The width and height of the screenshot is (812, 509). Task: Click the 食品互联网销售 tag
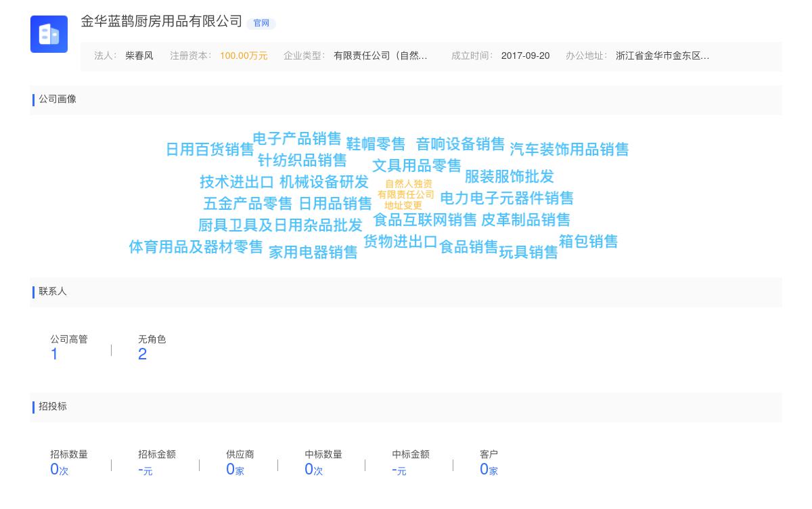425,220
